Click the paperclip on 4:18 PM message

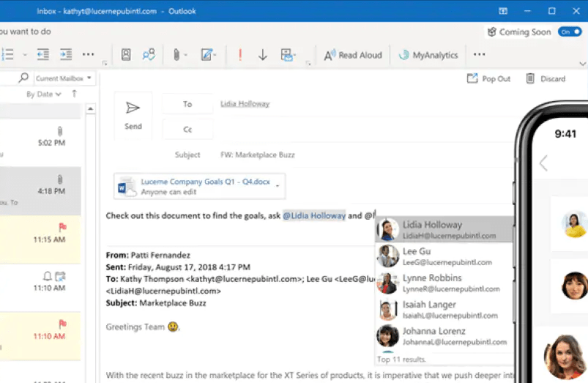click(x=59, y=179)
